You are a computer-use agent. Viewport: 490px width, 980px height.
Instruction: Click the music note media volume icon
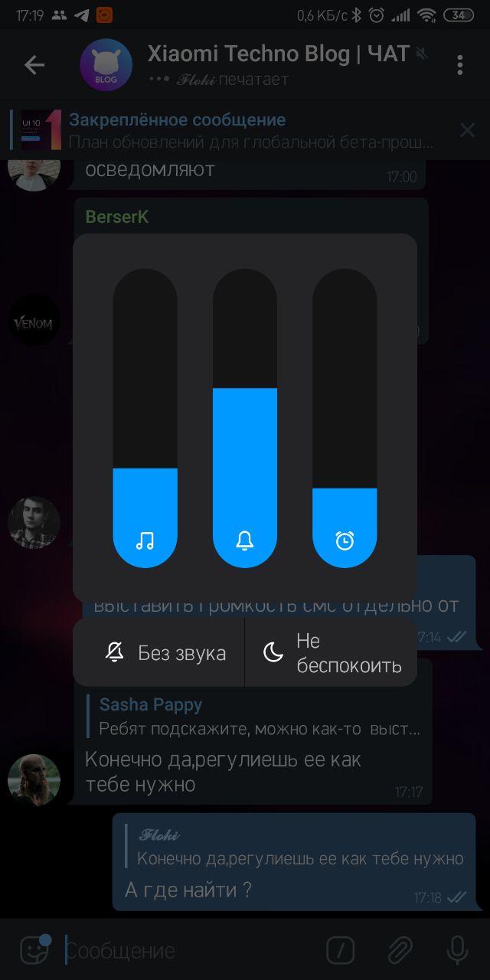[145, 541]
